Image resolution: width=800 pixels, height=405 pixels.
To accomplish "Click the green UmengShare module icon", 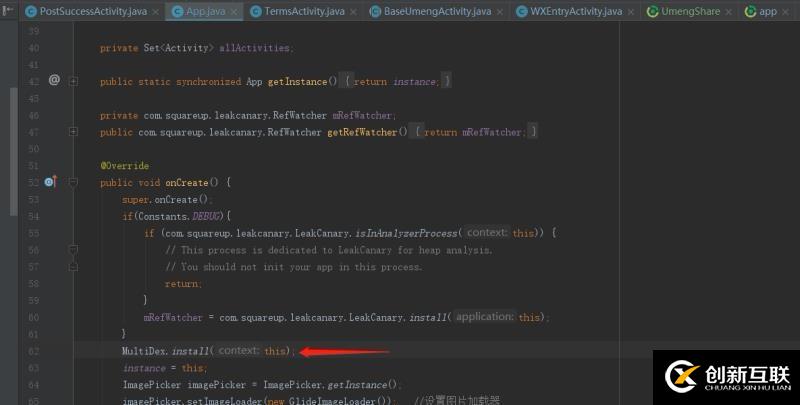I will (653, 12).
